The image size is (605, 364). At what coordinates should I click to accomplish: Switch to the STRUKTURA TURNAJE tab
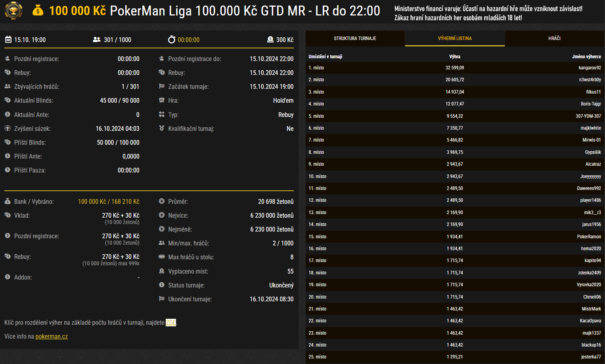[x=354, y=38]
